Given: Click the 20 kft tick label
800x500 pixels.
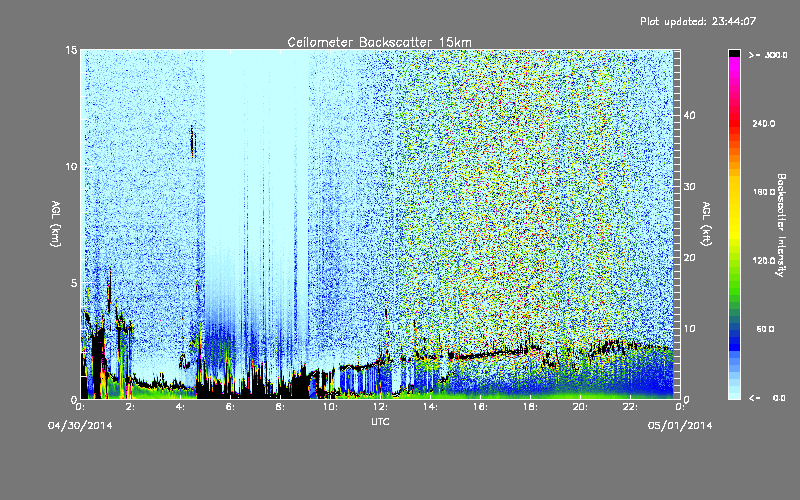Looking at the screenshot, I should [689, 258].
